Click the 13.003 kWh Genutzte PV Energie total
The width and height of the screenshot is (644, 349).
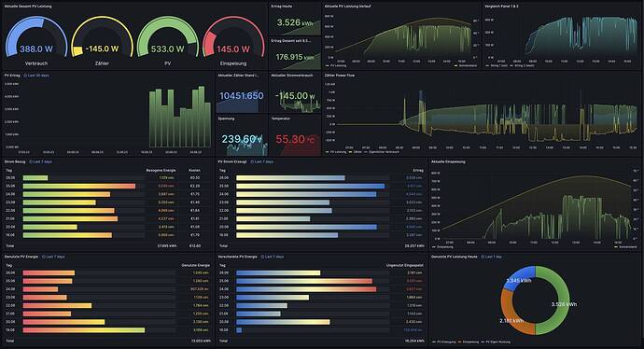pos(202,341)
